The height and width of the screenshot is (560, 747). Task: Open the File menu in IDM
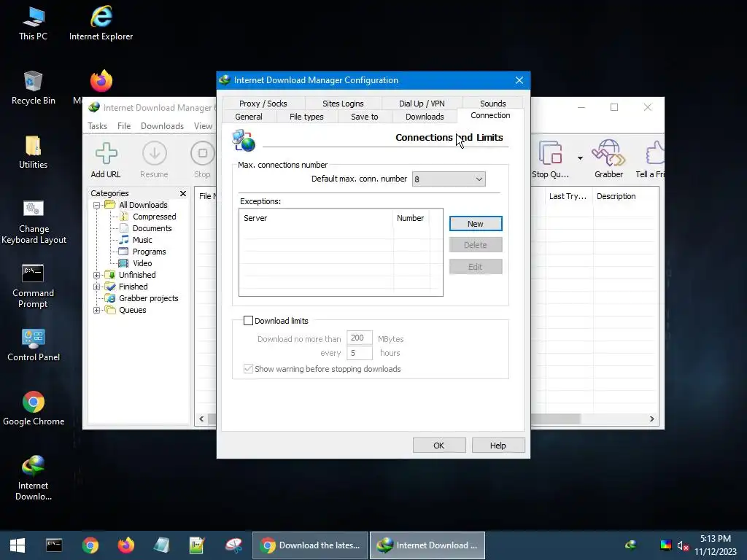click(x=124, y=126)
